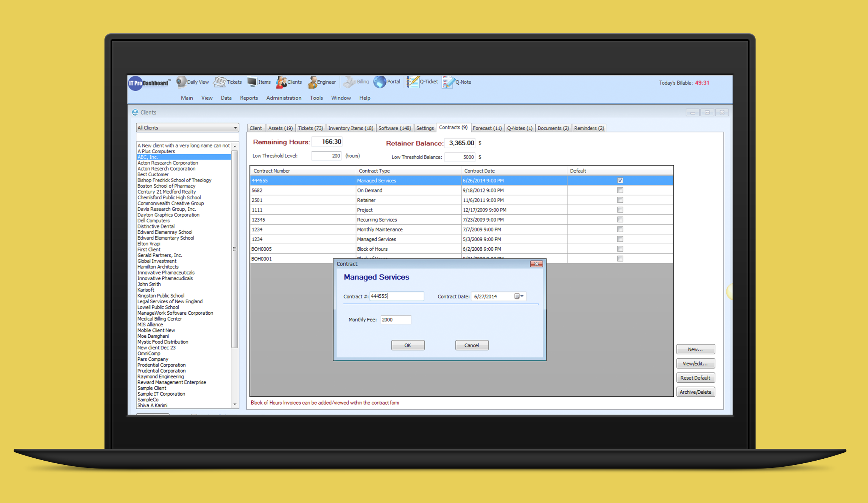The height and width of the screenshot is (503, 868).
Task: Check Default box for On Demand contract
Action: pos(620,190)
